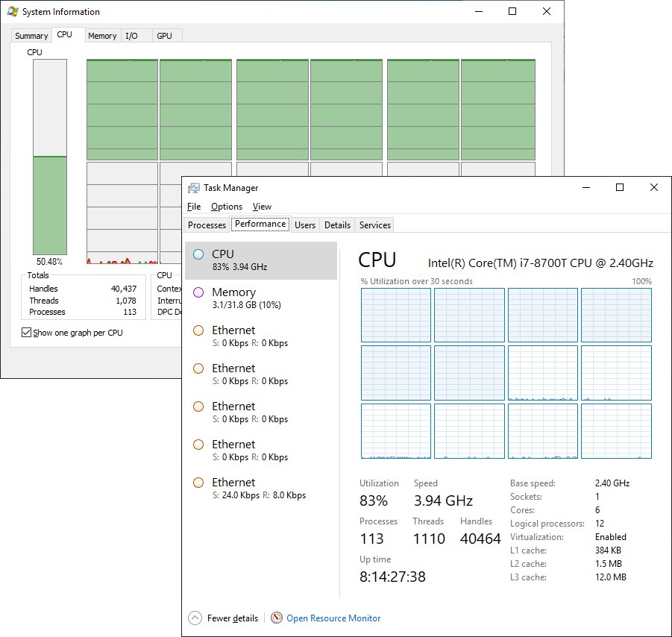Open the View menu in Task Manager
This screenshot has width=672, height=637.
[x=262, y=207]
